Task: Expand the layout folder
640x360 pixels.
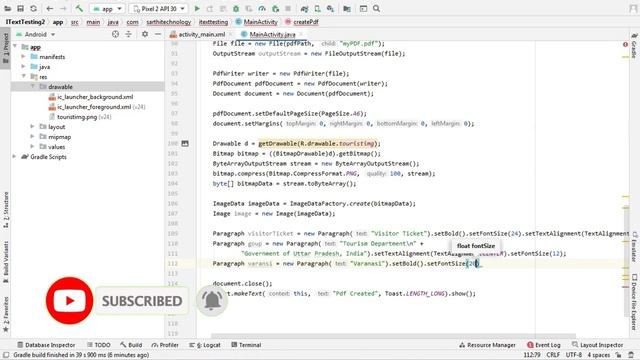Action: click(33, 127)
